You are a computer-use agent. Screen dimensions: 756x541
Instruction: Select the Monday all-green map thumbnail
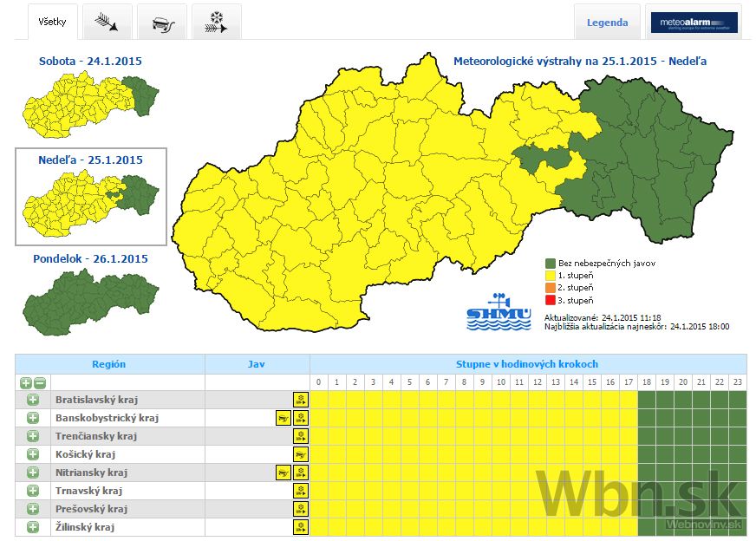coord(91,303)
